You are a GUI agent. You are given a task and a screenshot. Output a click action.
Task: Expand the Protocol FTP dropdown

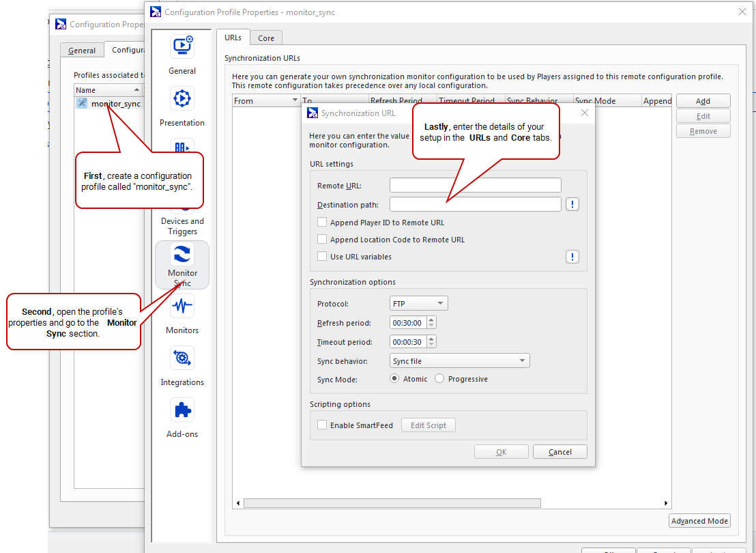(418, 303)
